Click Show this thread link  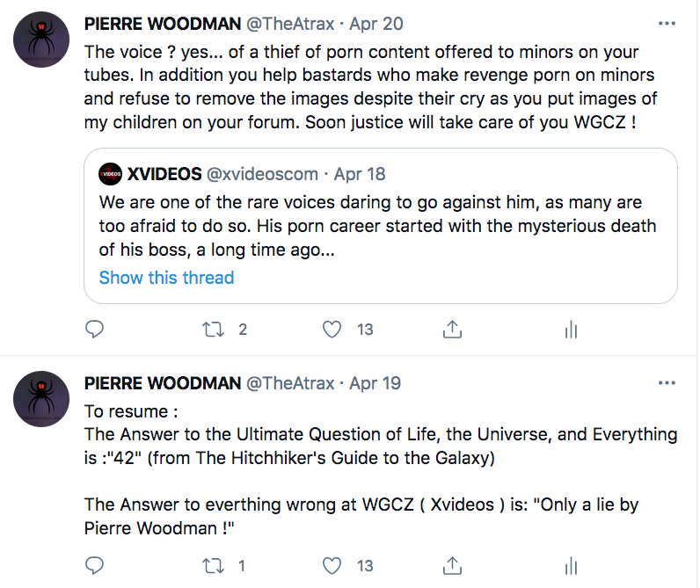point(166,278)
